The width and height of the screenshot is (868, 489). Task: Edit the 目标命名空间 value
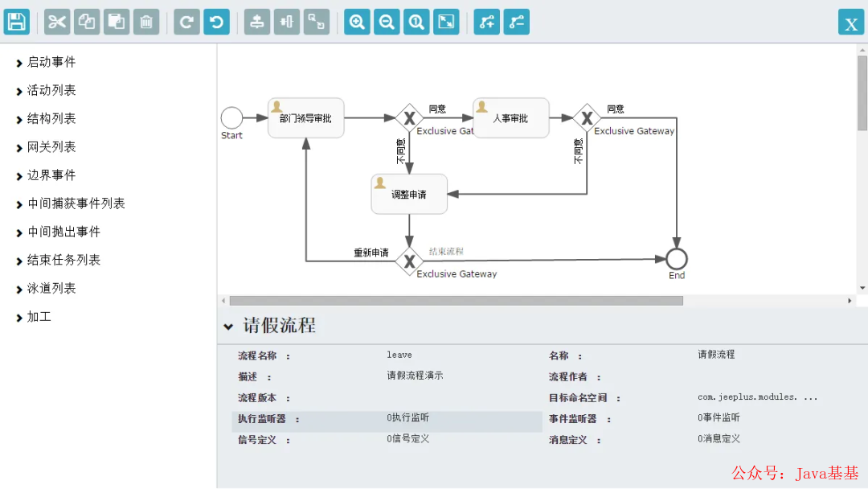757,397
